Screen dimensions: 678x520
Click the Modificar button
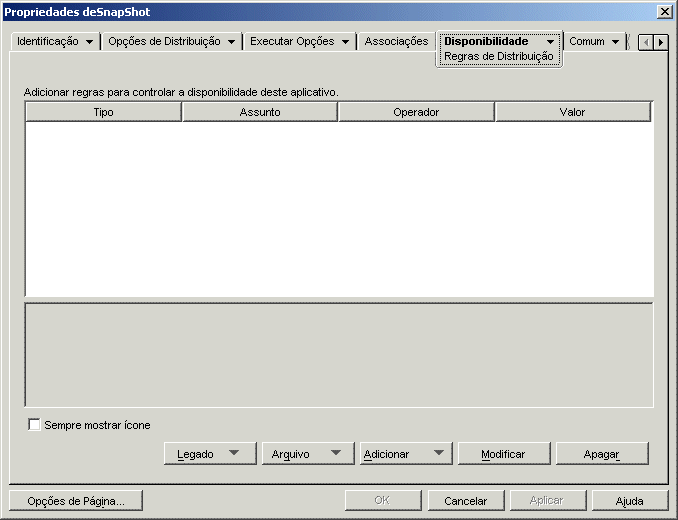pos(503,454)
